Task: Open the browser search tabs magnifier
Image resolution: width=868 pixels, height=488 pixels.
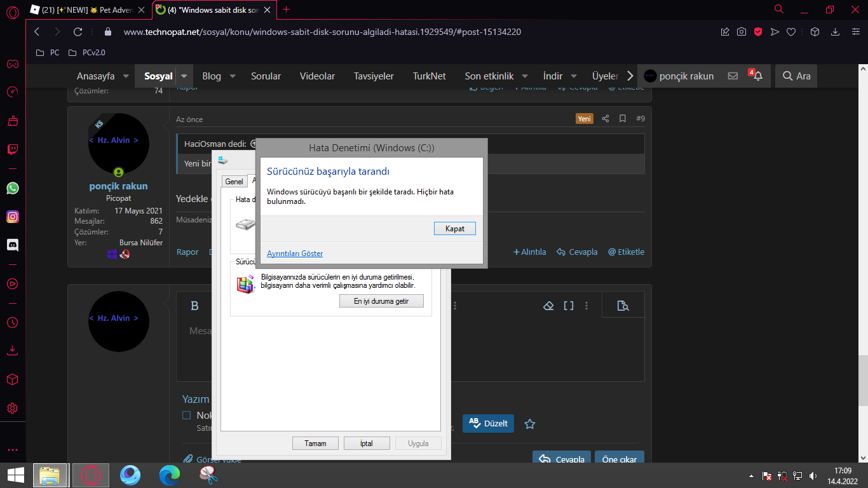Action: click(779, 9)
